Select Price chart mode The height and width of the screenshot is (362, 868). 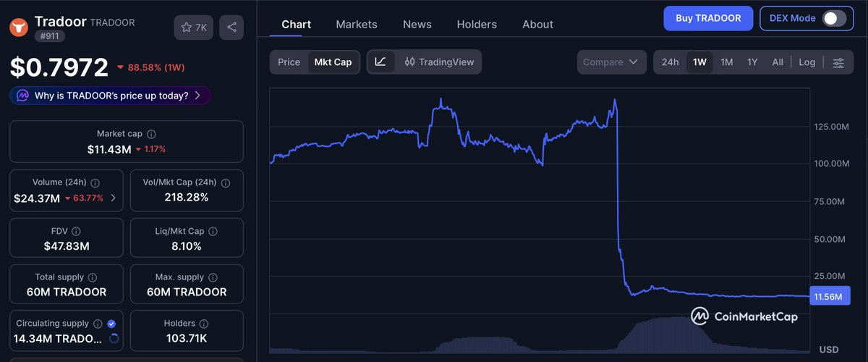pos(289,62)
